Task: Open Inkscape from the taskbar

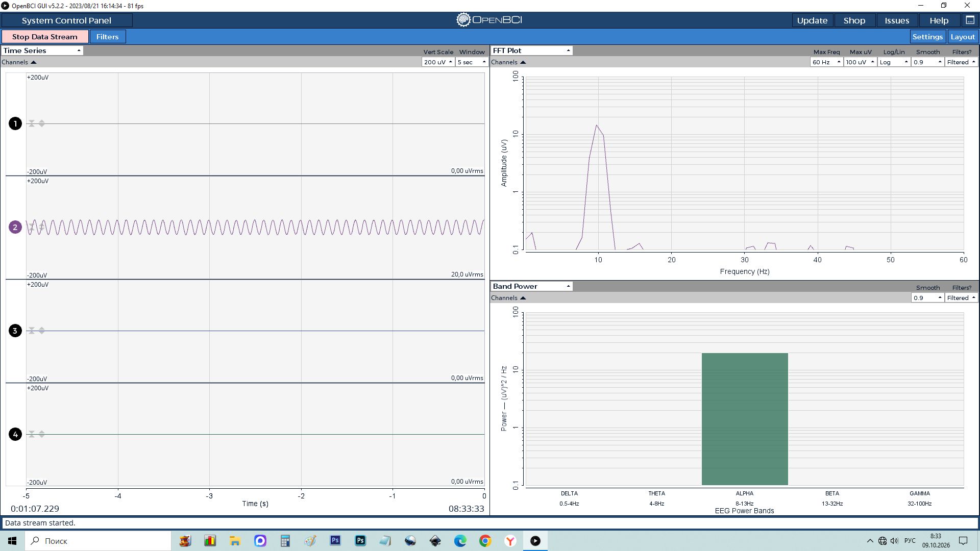Action: click(435, 541)
